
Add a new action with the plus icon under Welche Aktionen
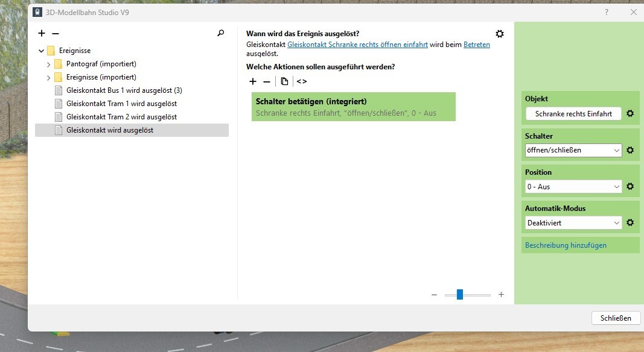252,81
